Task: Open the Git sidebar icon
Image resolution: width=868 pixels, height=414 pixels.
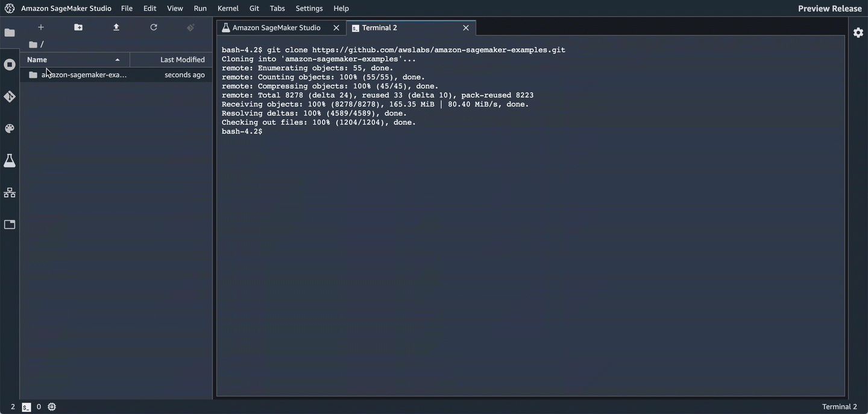Action: tap(10, 97)
